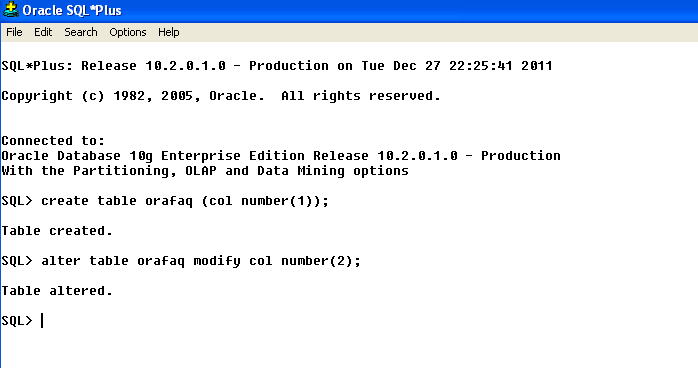Click the Copyright 1982, 2005 Oracle line
The height and width of the screenshot is (368, 698).
click(221, 96)
